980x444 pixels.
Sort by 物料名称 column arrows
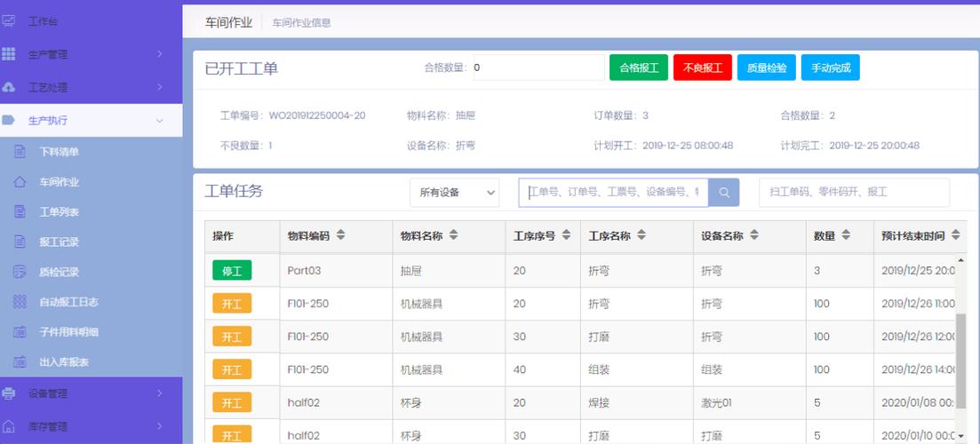pos(454,235)
